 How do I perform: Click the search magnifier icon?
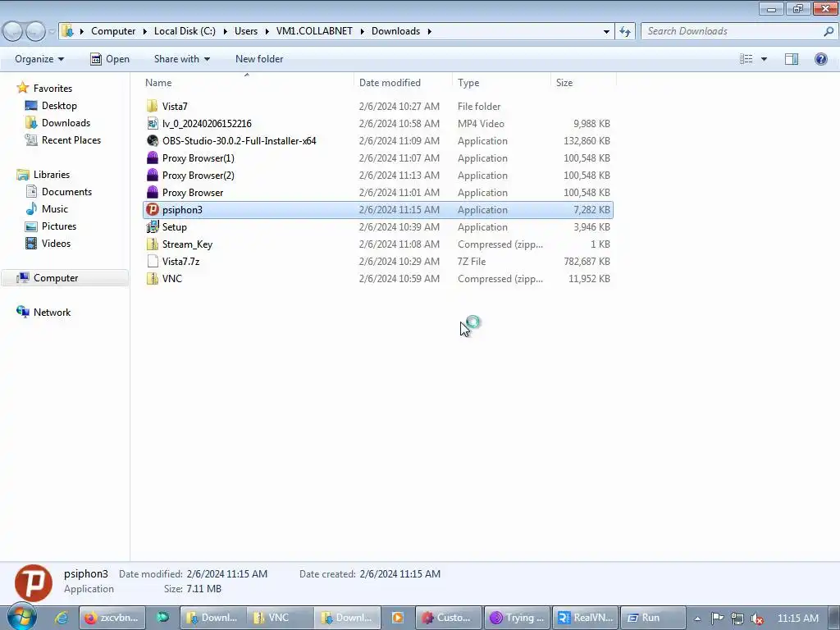(829, 31)
